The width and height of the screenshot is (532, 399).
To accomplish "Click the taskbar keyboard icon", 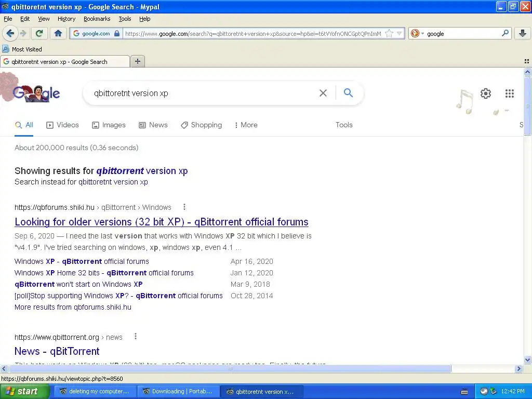I will pos(465,392).
